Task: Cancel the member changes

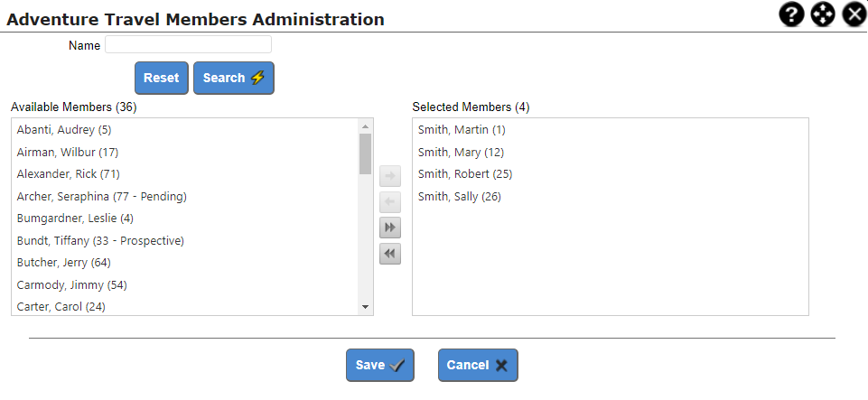Action: pyautogui.click(x=478, y=365)
